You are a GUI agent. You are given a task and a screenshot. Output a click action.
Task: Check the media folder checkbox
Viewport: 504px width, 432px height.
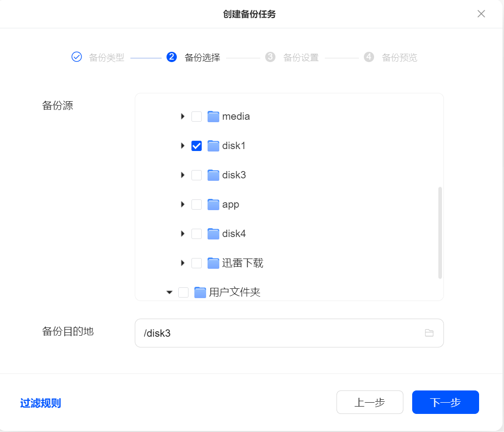click(196, 116)
